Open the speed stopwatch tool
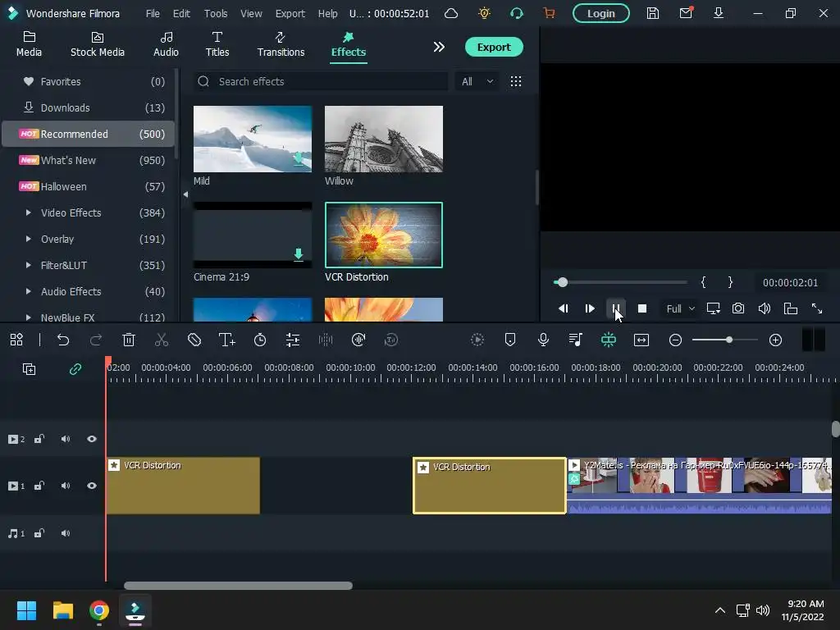This screenshot has height=630, width=840. pos(260,340)
